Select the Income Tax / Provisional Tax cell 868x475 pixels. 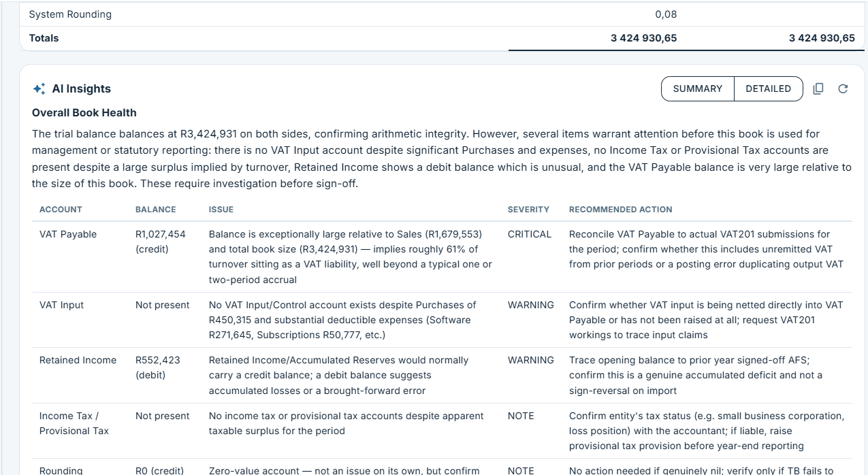coord(74,423)
